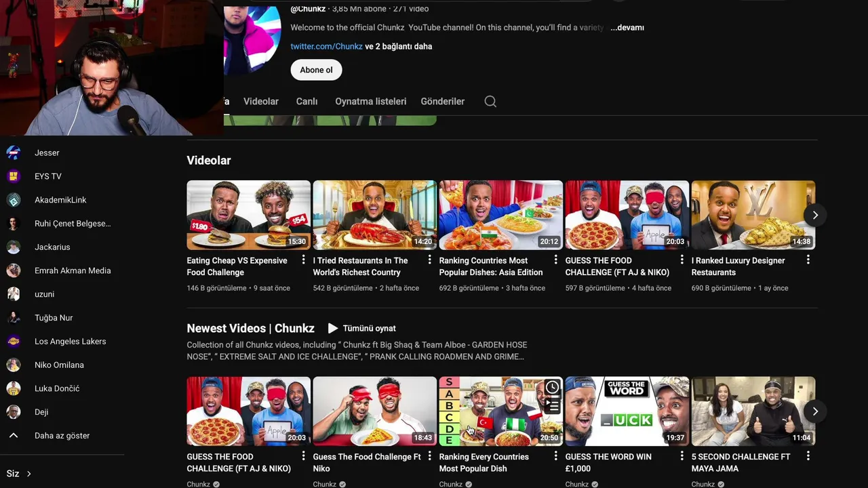Open options menu for Eating Cheap VS Expensive video
868x488 pixels.
[x=303, y=260]
